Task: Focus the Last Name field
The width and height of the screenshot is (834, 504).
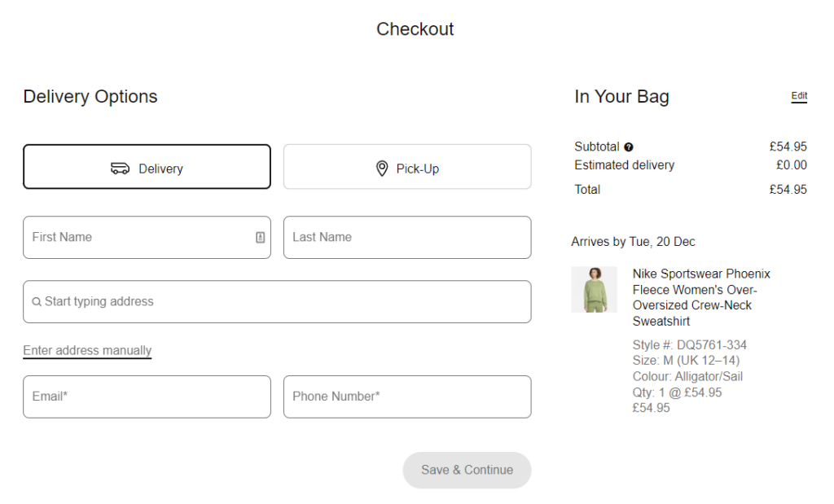Action: click(406, 237)
